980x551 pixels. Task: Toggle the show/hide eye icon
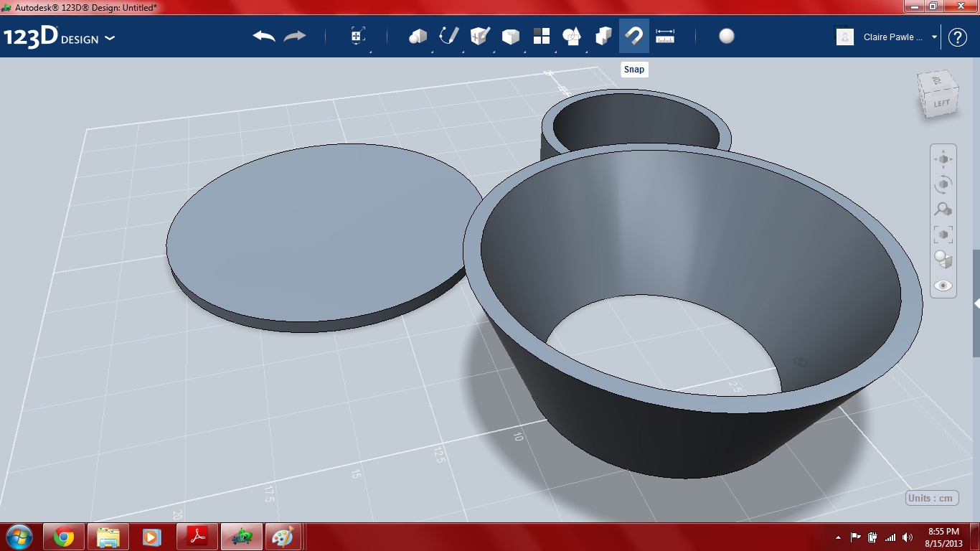[x=943, y=286]
